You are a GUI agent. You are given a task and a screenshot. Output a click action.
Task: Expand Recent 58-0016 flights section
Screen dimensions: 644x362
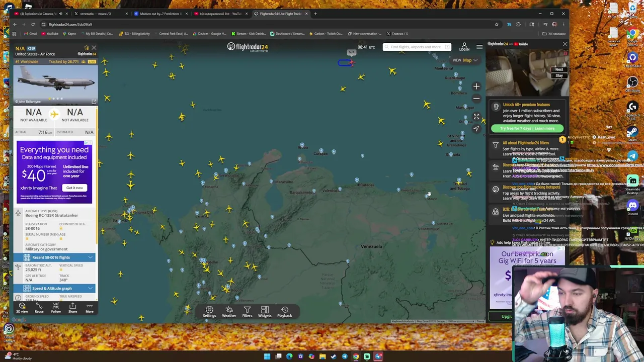[55, 257]
